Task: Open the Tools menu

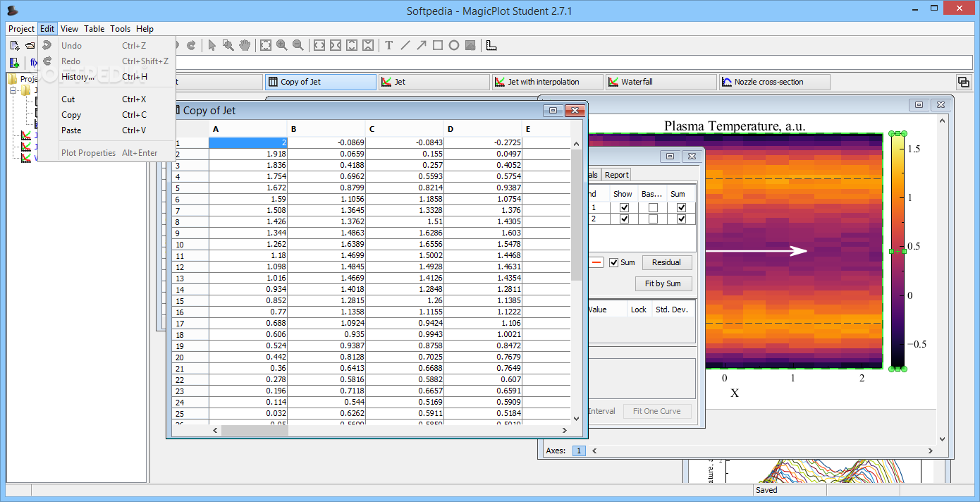Action: [120, 29]
